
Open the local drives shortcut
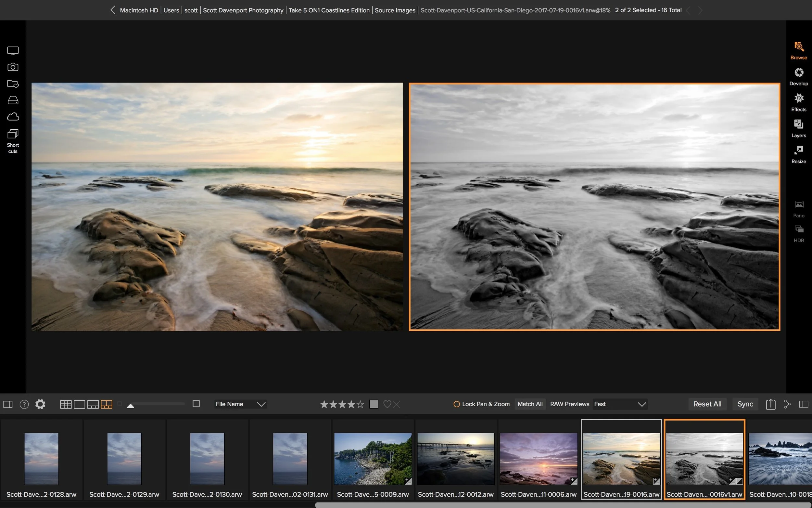coord(13,100)
